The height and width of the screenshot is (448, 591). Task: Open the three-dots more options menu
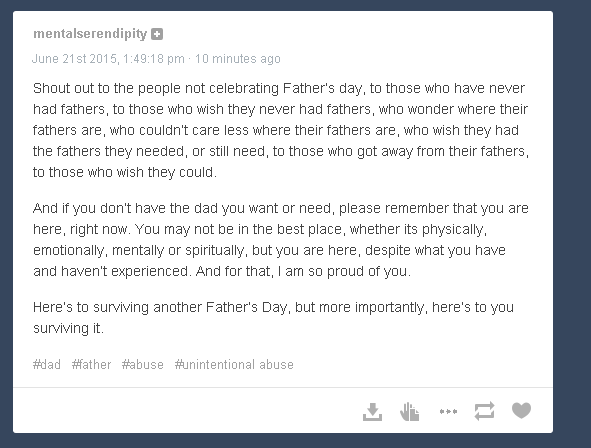pyautogui.click(x=448, y=411)
